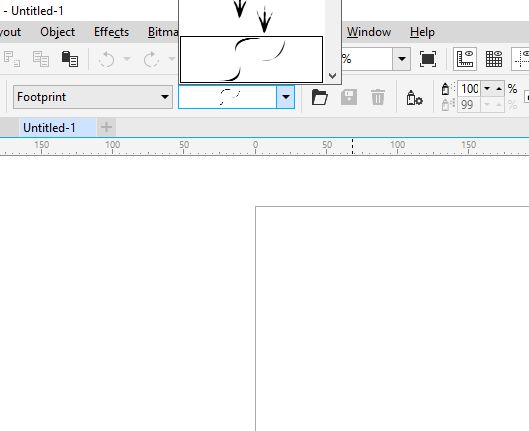Click the Redo arrow icon

[151, 59]
